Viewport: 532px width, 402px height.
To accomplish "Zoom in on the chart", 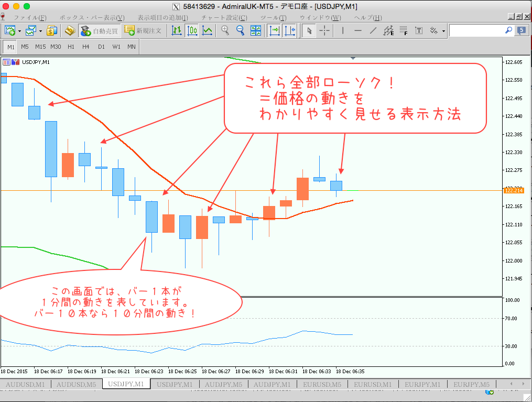I will [x=225, y=30].
